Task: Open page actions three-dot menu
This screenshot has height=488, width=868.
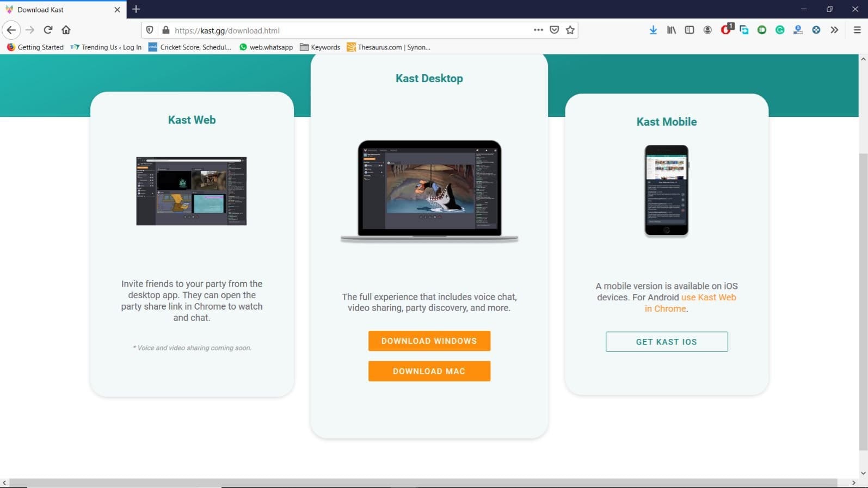Action: (x=538, y=30)
